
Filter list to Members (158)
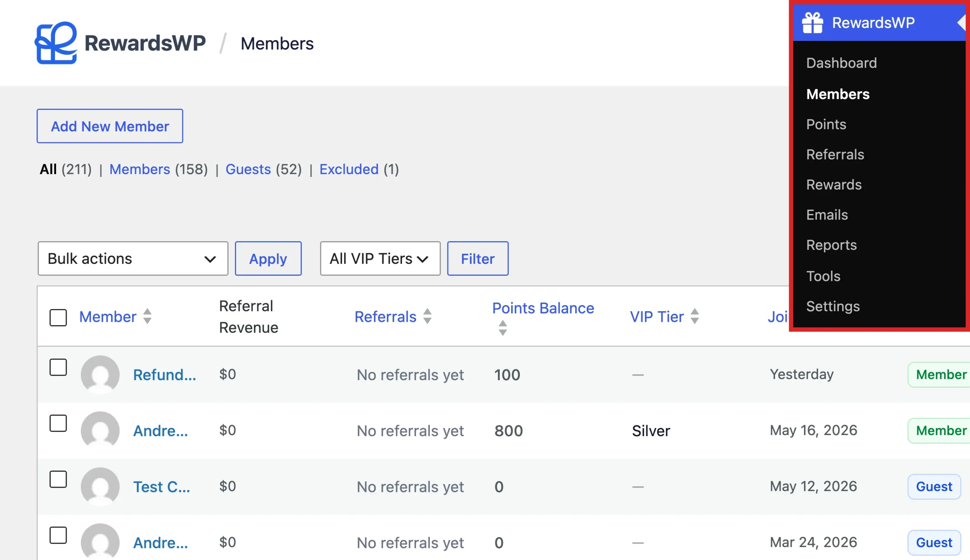[158, 169]
